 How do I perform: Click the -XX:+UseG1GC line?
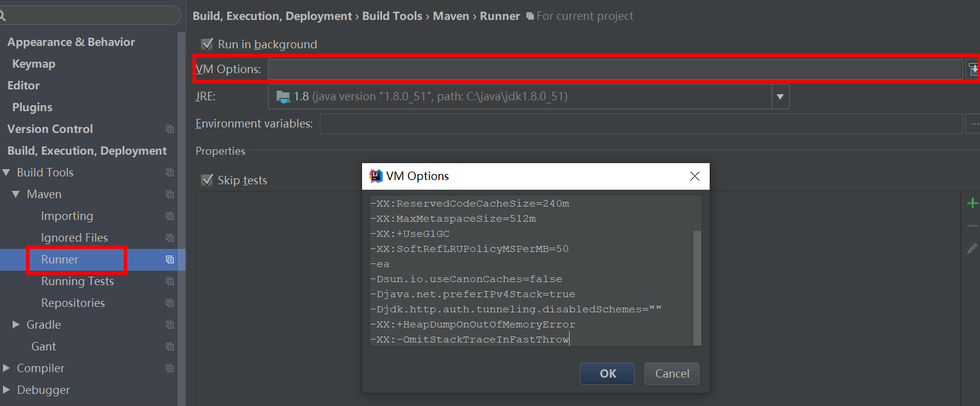tap(410, 234)
